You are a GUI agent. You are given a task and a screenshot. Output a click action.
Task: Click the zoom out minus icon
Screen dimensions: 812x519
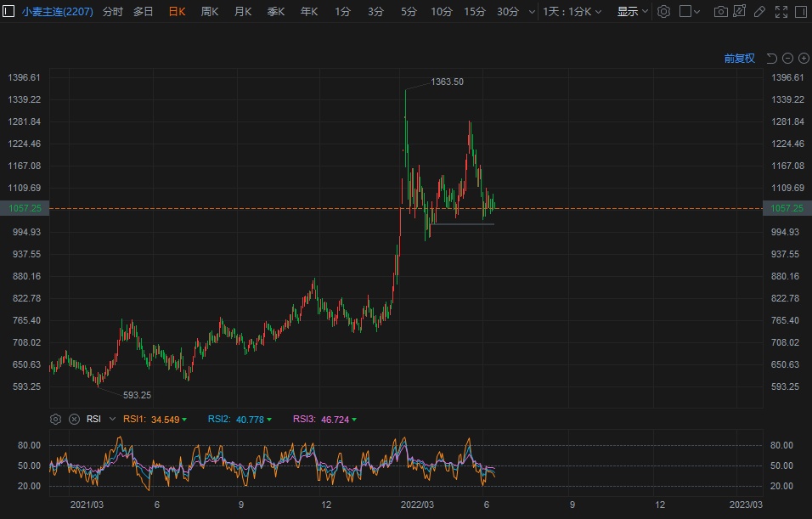(787, 59)
